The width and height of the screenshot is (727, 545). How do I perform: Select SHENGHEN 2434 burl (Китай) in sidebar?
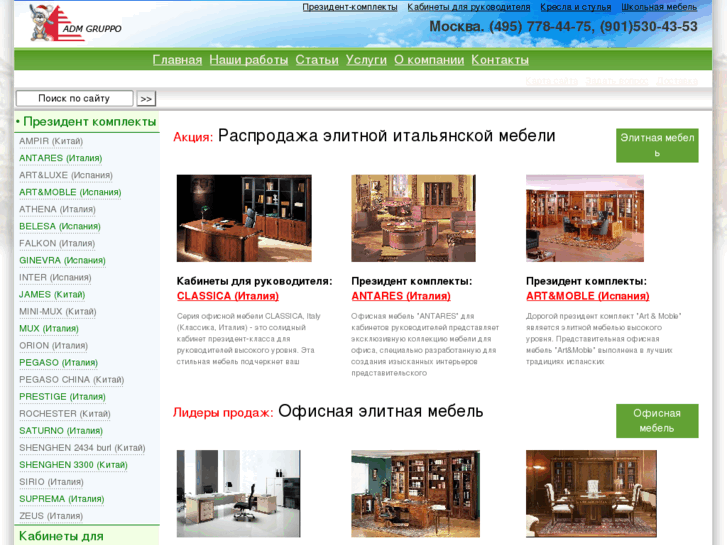pyautogui.click(x=82, y=448)
